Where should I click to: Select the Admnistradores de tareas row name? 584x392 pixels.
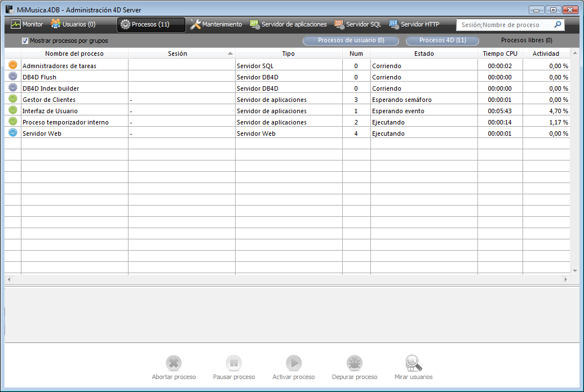(x=60, y=66)
